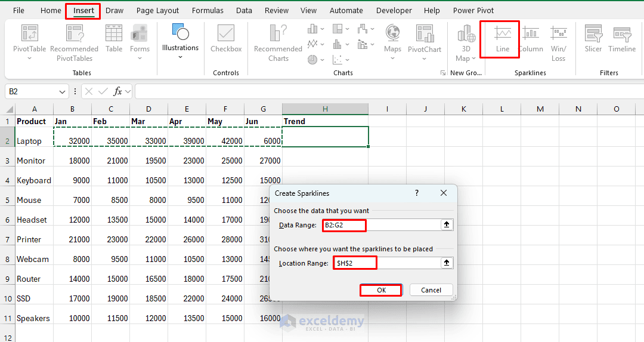Select the Speakers cell in column A
This screenshot has height=342, width=644.
coord(34,314)
